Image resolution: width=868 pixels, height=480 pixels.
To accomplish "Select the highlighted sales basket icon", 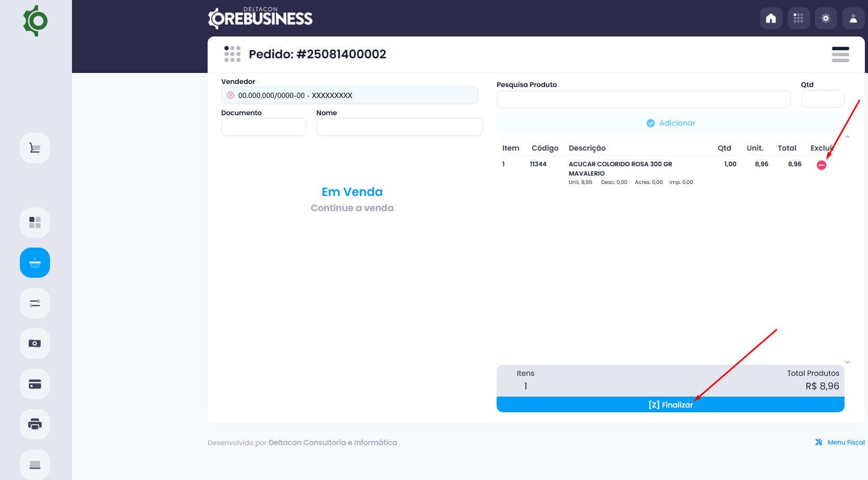I will 34,263.
